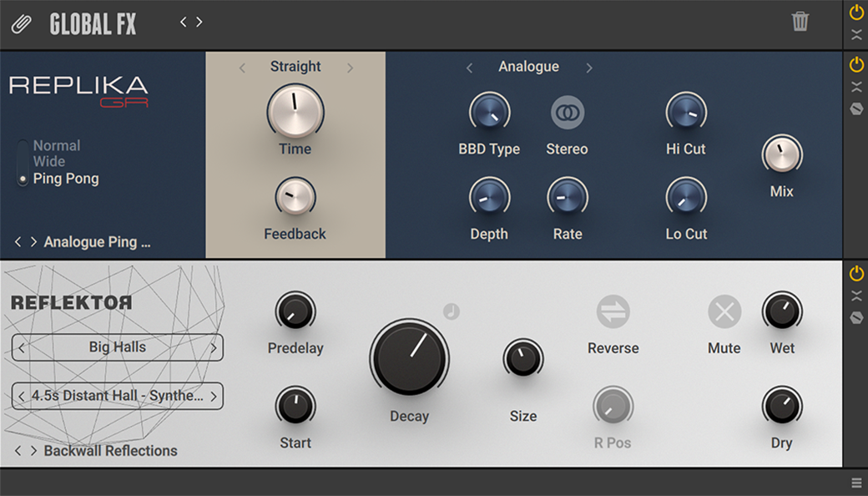Screen dimensions: 868x496
Task: Click the Global FX title
Action: tap(93, 24)
